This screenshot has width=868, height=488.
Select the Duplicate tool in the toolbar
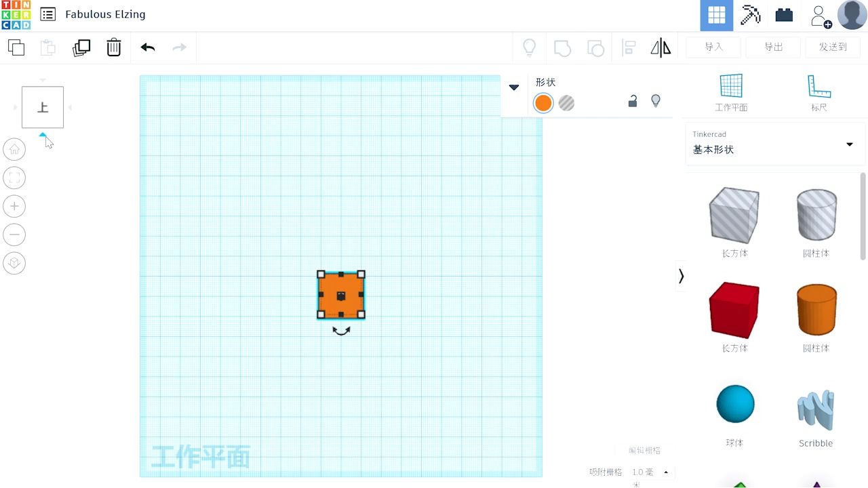click(x=81, y=47)
